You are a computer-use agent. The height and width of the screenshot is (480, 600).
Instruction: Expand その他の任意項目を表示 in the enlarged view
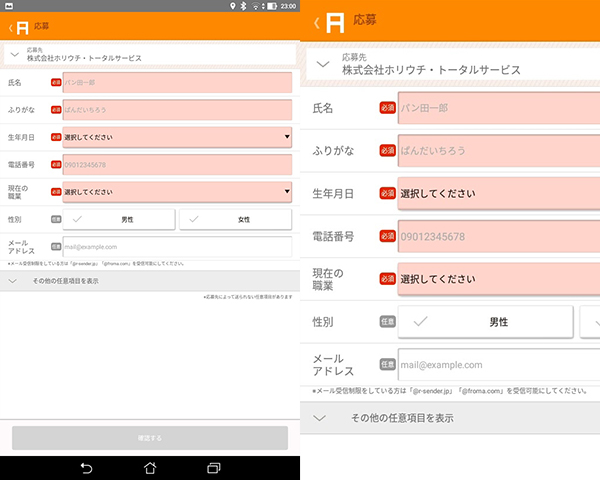tap(450, 418)
